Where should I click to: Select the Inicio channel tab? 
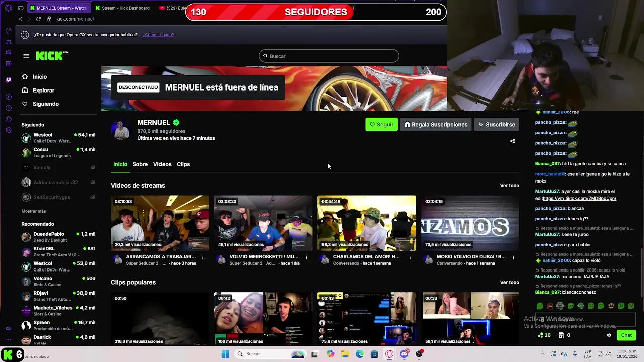coord(120,164)
